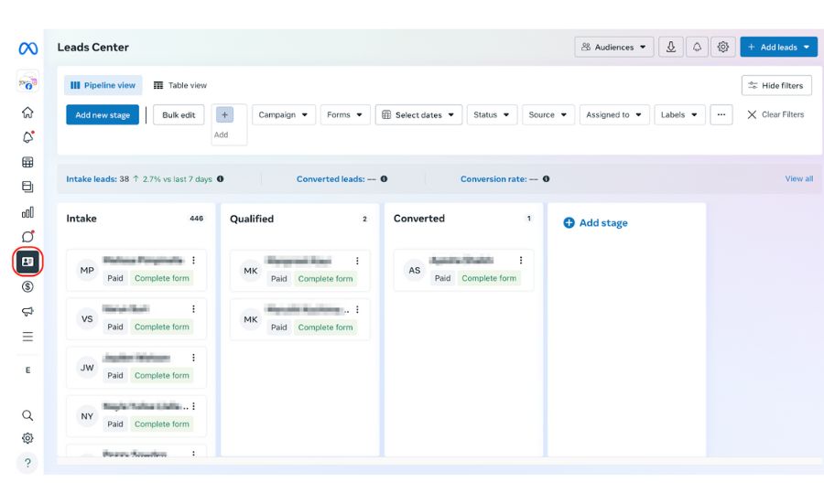Open the Monetization dollar icon
This screenshot has width=824, height=504.
click(27, 286)
